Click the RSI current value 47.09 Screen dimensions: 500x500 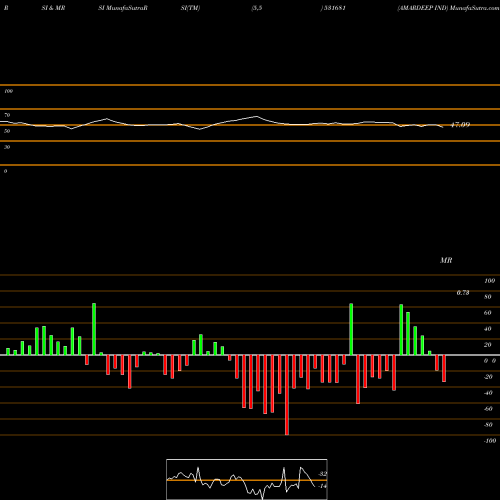click(460, 125)
